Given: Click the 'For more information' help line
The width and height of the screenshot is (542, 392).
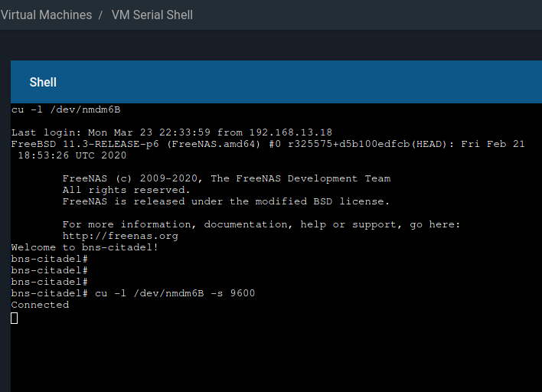Looking at the screenshot, I should point(261,224).
